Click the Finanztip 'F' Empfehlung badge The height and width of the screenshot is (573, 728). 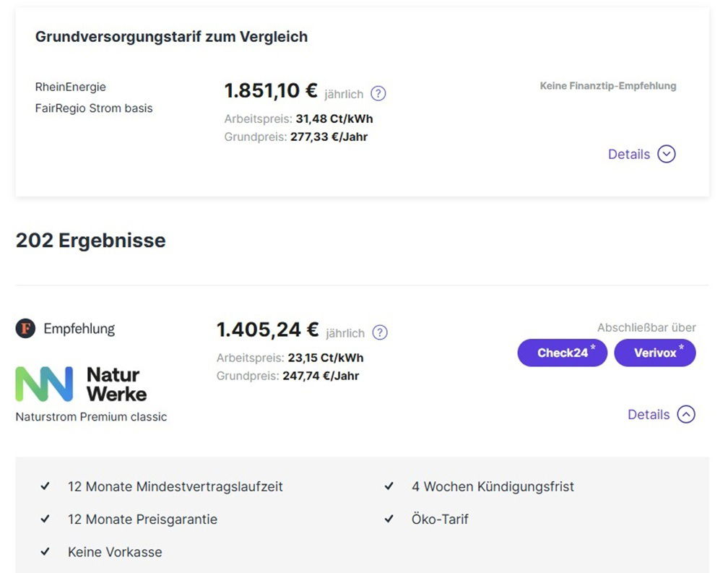(25, 329)
